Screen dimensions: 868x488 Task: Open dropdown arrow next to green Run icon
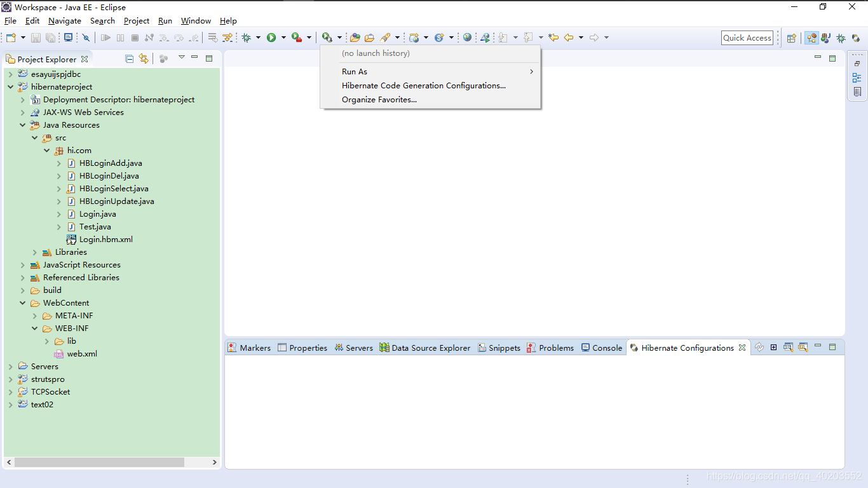[283, 38]
